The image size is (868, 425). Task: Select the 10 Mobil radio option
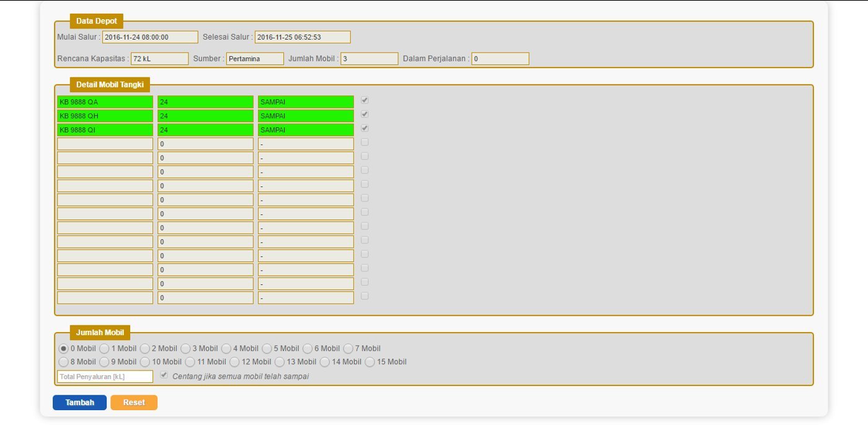(x=145, y=362)
